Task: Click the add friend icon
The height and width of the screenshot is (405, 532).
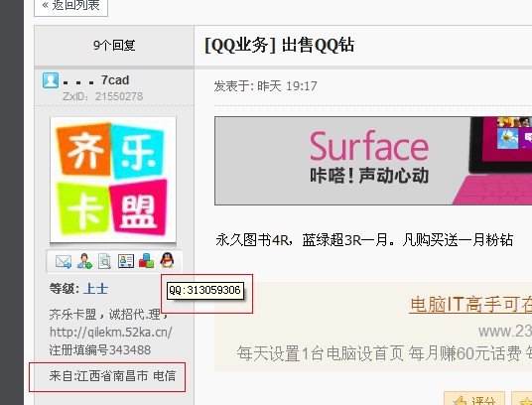Action: pos(84,261)
